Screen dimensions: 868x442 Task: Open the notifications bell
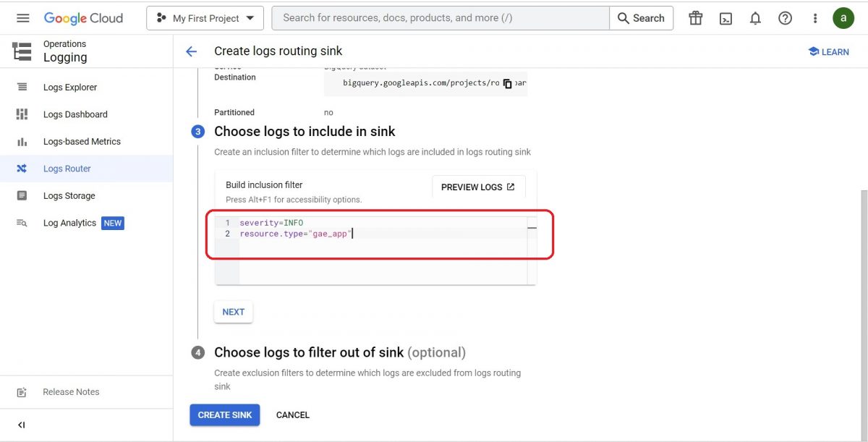coord(755,18)
